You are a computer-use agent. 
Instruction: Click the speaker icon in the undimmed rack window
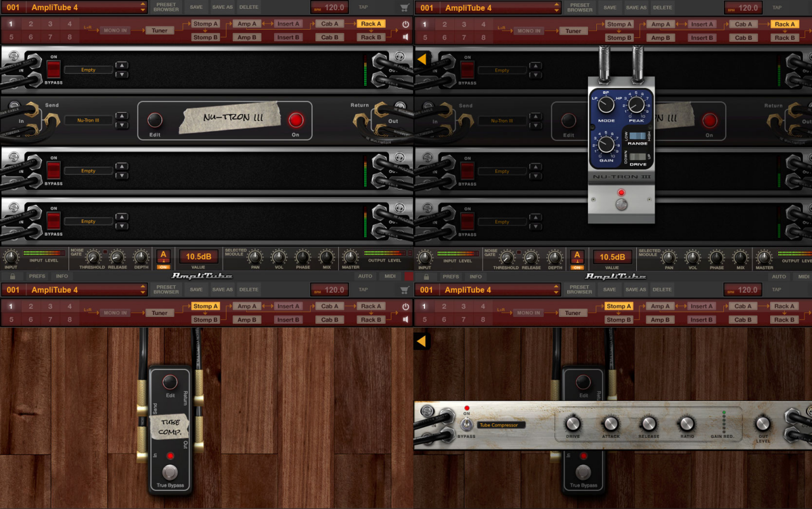click(405, 37)
